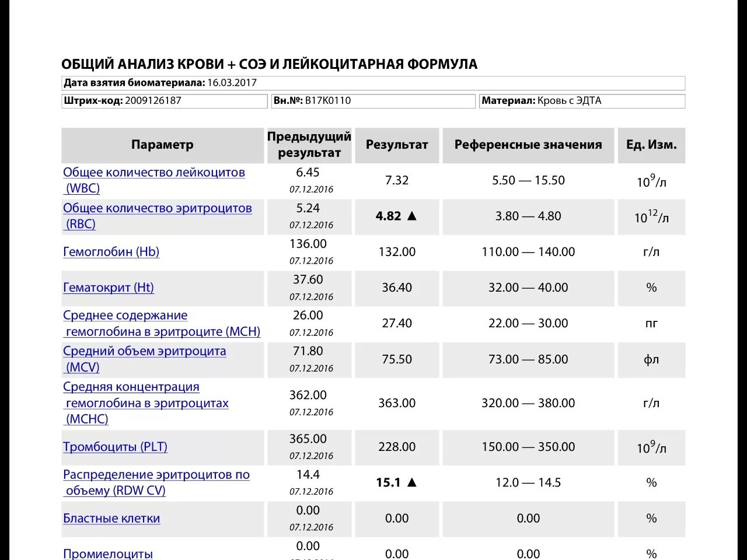Open the Общее количество лейкоцитов (WBC) link
This screenshot has width=747, height=560.
point(154,180)
